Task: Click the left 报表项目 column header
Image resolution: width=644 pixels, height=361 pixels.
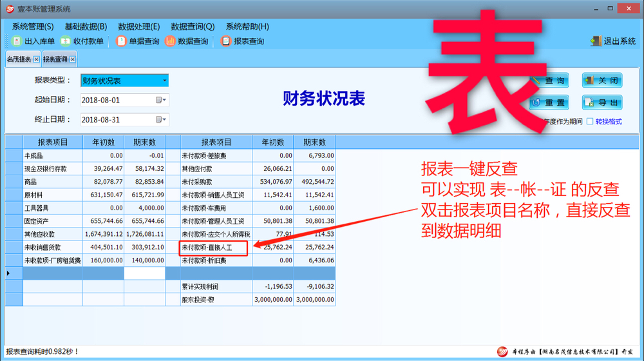Action: [53, 142]
